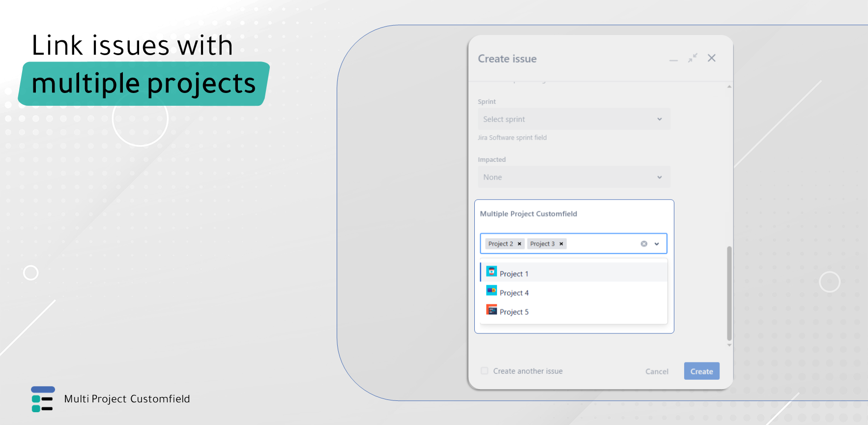This screenshot has width=868, height=425.
Task: Open the Select sprint dropdown
Action: point(574,119)
